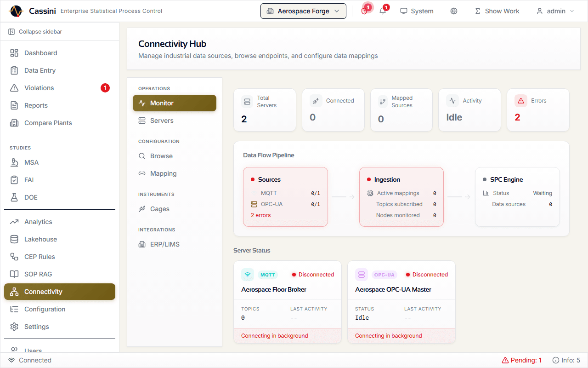This screenshot has height=368, width=588.
Task: Click the collapse sidebar panel icon
Action: click(x=11, y=32)
